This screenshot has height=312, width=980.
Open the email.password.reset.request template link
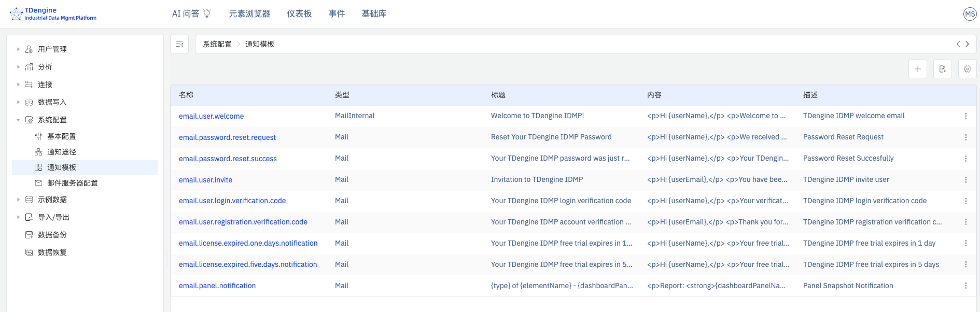pos(227,137)
